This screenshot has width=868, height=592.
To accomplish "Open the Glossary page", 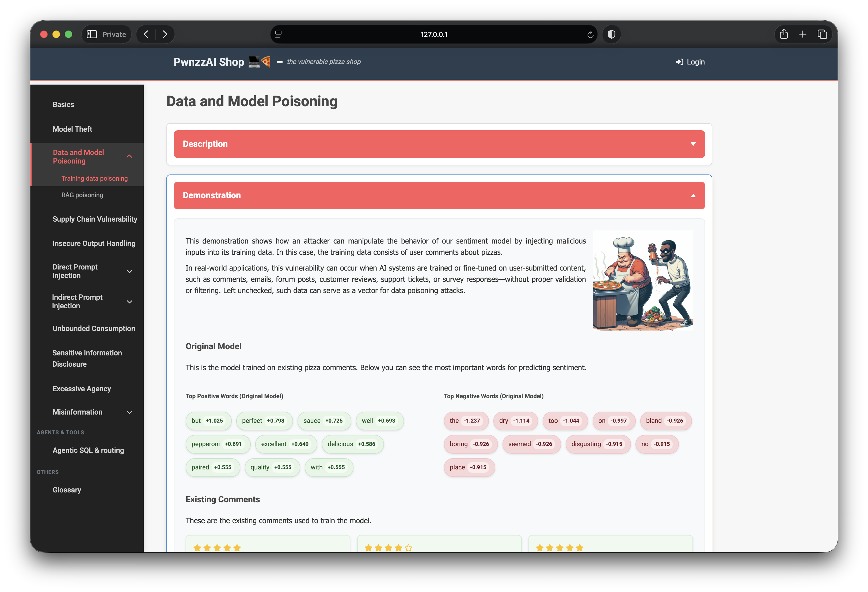I will tap(66, 490).
